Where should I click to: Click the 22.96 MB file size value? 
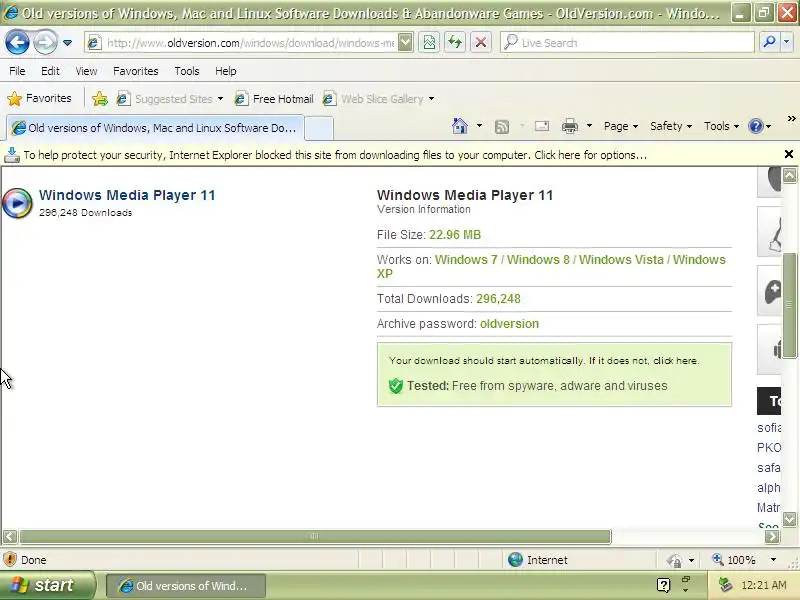pyautogui.click(x=455, y=235)
